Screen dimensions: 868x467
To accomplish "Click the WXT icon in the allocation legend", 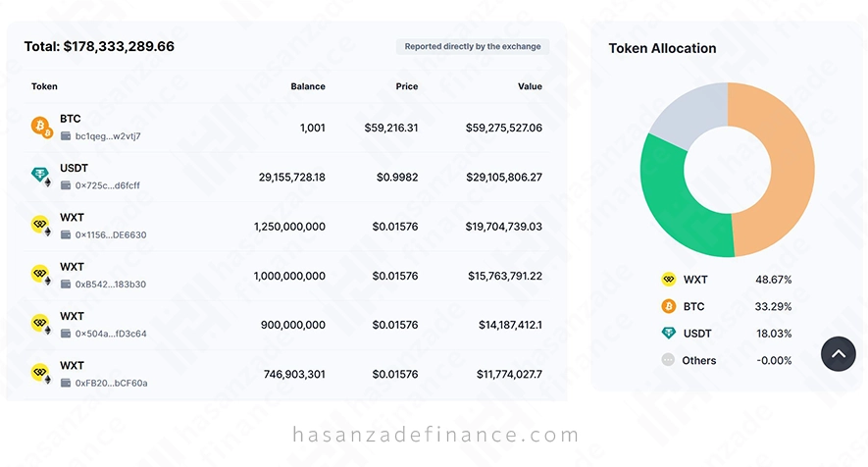I will tap(669, 280).
